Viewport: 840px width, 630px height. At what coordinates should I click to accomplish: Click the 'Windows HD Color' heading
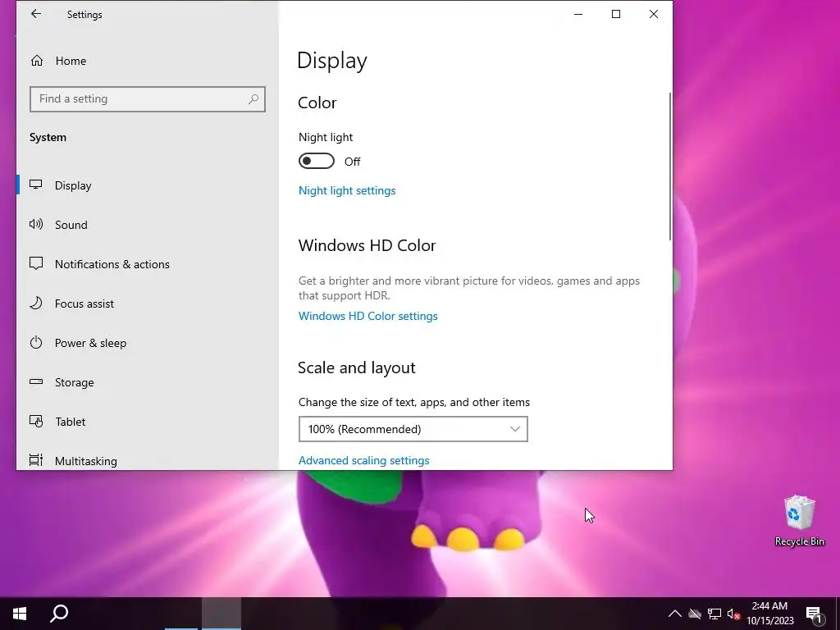coord(367,245)
